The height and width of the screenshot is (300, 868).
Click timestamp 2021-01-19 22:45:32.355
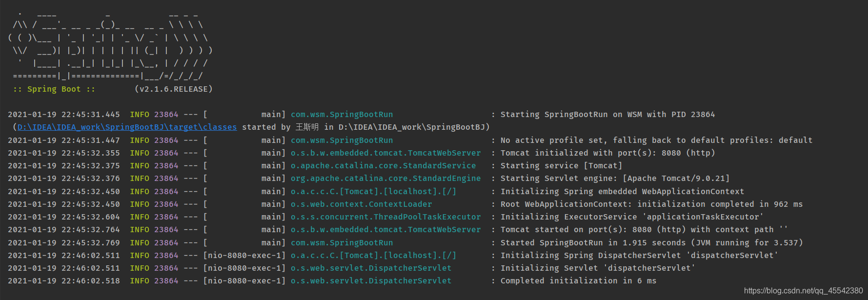coord(64,153)
